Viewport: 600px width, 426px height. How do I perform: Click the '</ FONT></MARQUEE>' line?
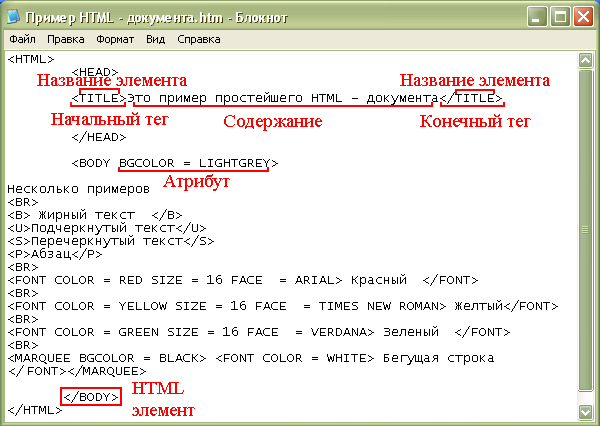tap(77, 371)
